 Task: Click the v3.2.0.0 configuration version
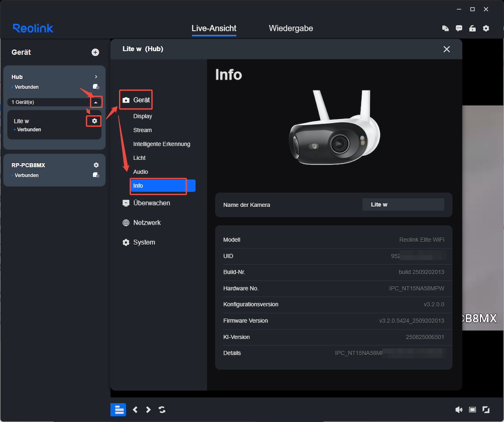[434, 304]
